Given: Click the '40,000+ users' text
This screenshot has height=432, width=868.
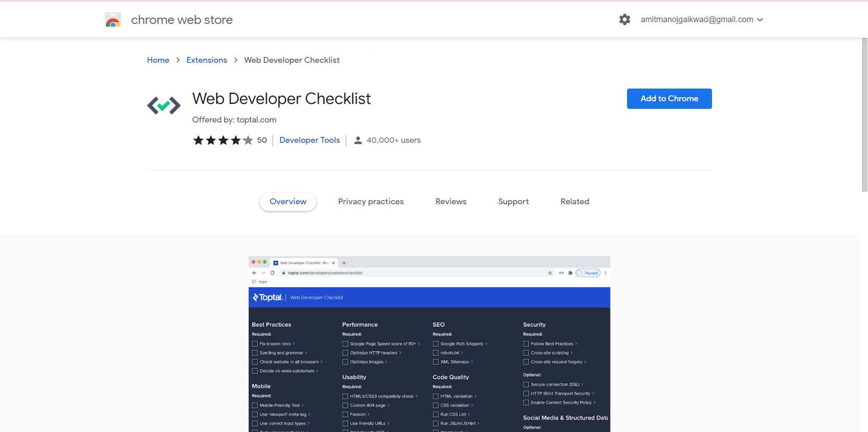Looking at the screenshot, I should [x=394, y=140].
